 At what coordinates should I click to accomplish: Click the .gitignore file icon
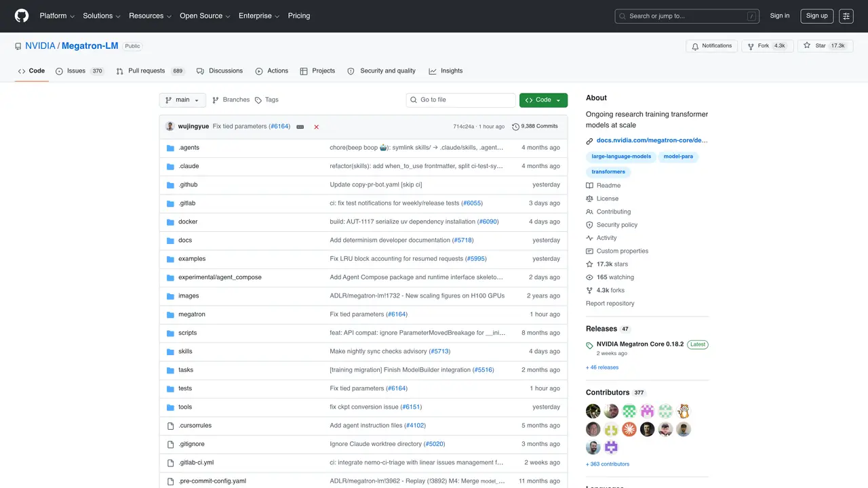point(171,444)
